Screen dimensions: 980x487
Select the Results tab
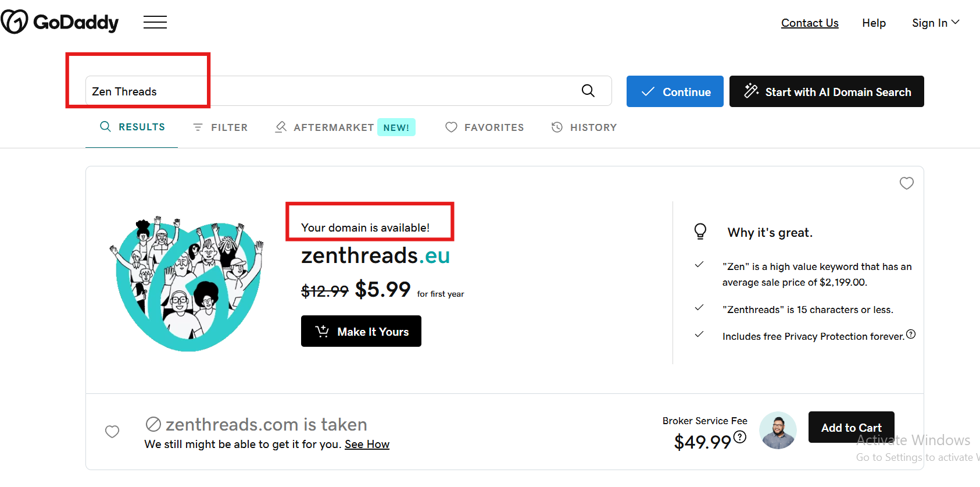(x=133, y=127)
